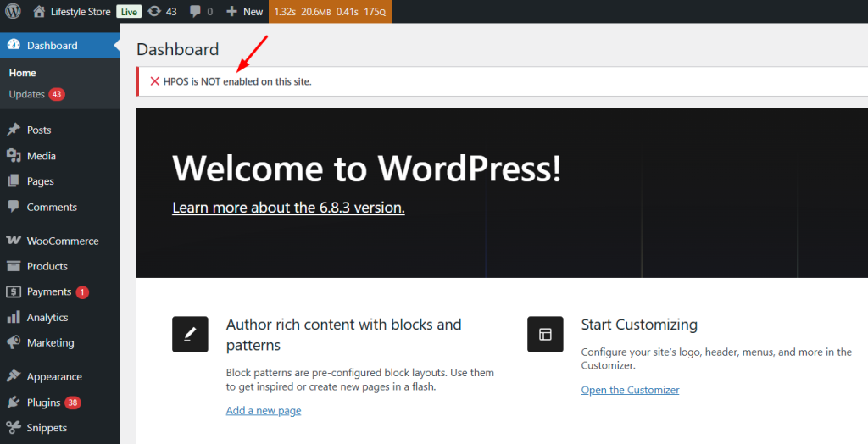868x444 pixels.
Task: Open the Query Monitor performance stats panel
Action: [x=330, y=12]
